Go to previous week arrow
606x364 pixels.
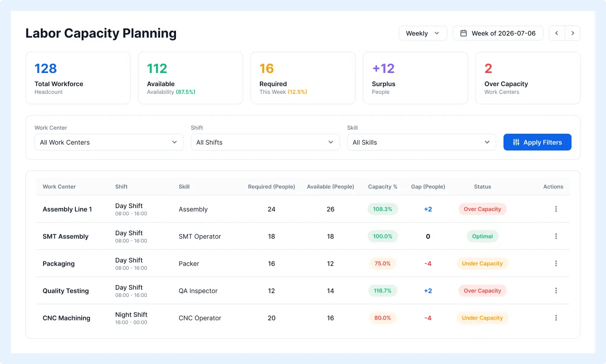coord(557,33)
